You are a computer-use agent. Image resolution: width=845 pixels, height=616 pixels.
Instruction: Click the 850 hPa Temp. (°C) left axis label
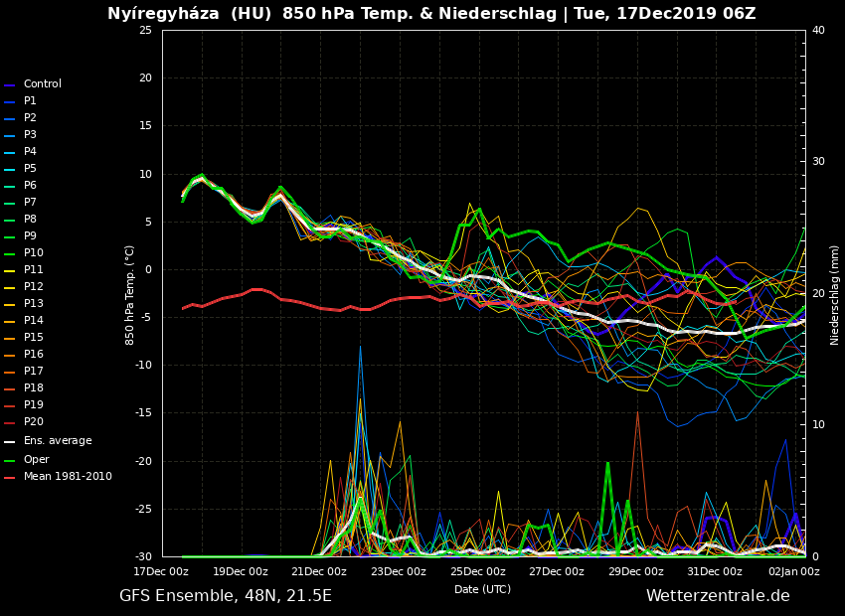pyautogui.click(x=130, y=294)
